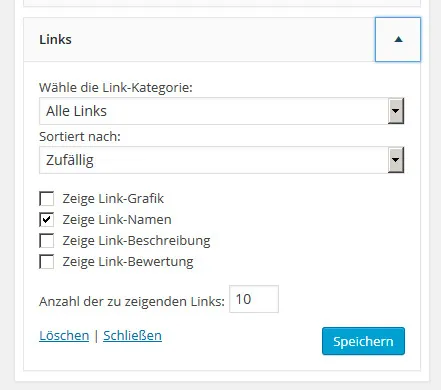Save the widget with the Speichern button
The image size is (441, 390).
[x=363, y=341]
